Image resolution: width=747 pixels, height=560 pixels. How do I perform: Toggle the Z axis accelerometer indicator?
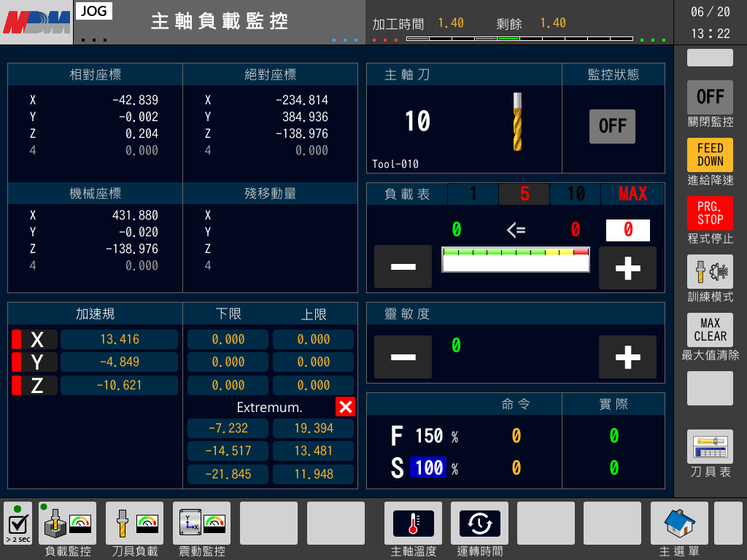pyautogui.click(x=34, y=386)
